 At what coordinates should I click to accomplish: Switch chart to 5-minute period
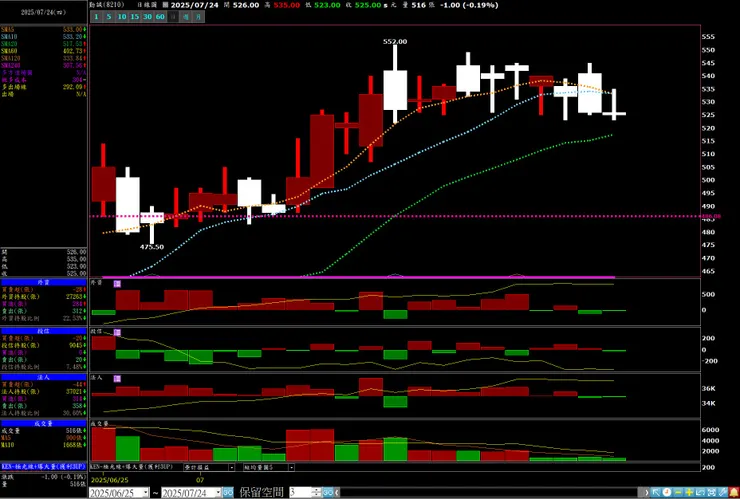point(109,17)
